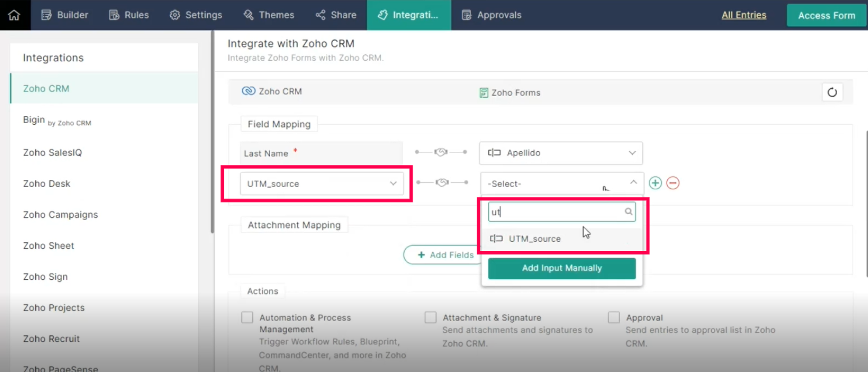Open the Builder tab
The height and width of the screenshot is (372, 868).
click(65, 15)
